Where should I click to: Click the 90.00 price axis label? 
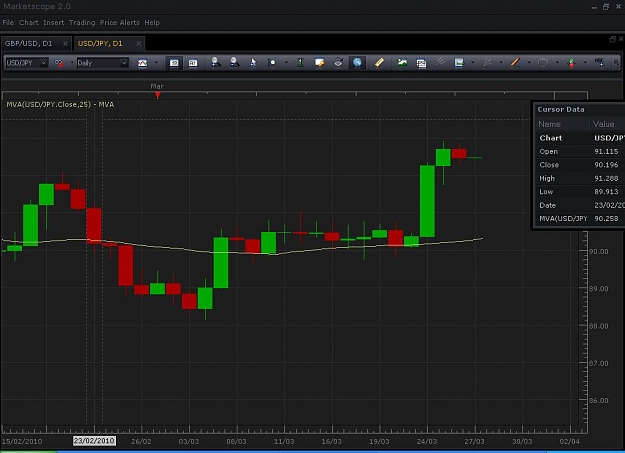(x=599, y=252)
